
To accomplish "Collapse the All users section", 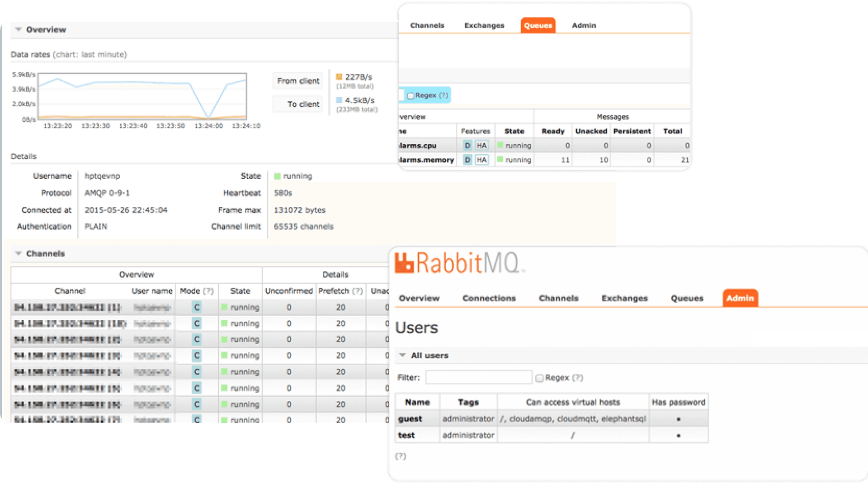I will pyautogui.click(x=402, y=356).
